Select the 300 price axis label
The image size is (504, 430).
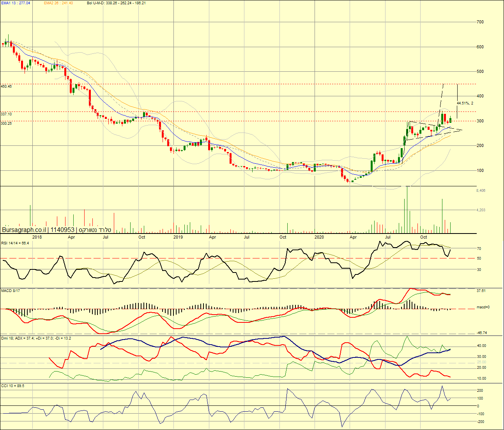coord(480,121)
